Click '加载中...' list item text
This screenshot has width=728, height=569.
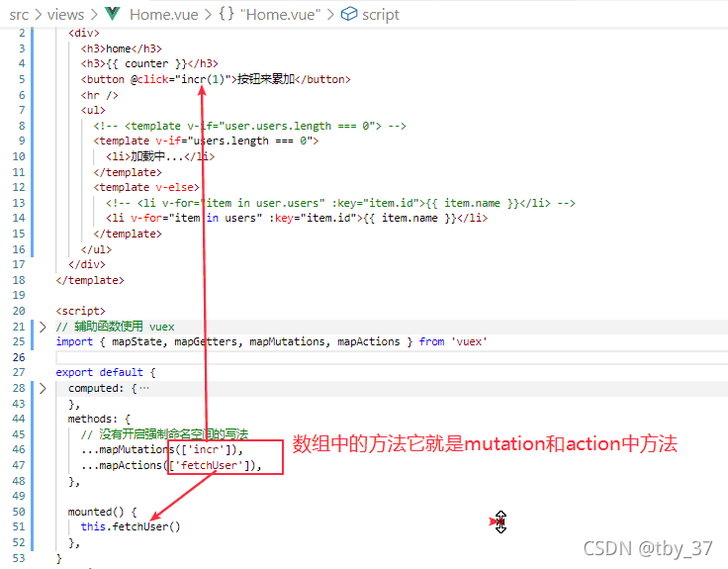tap(157, 156)
